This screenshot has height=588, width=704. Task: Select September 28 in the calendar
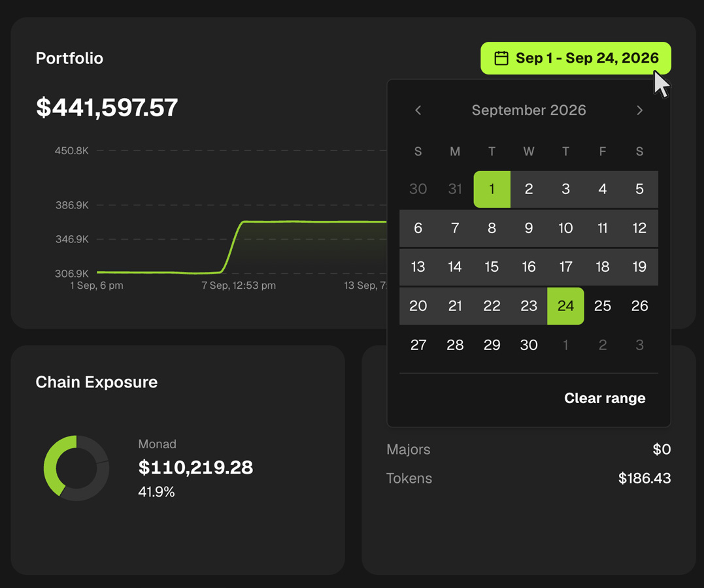pos(455,345)
